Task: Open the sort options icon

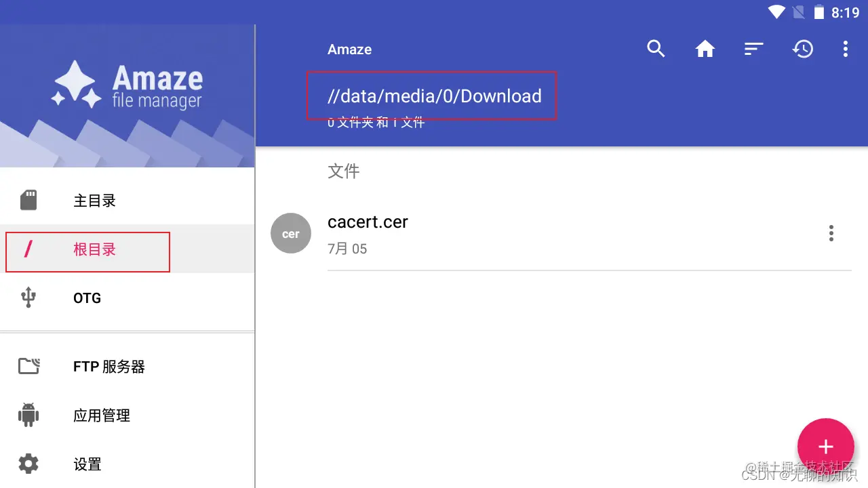Action: tap(754, 49)
